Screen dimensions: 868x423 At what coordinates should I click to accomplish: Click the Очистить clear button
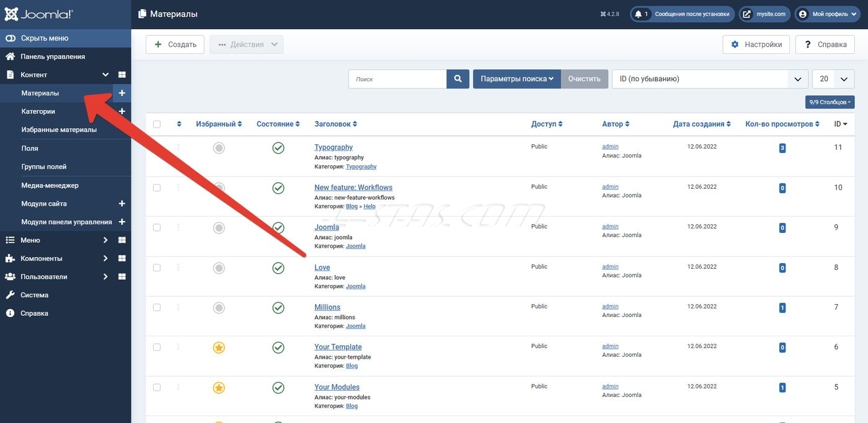tap(585, 79)
